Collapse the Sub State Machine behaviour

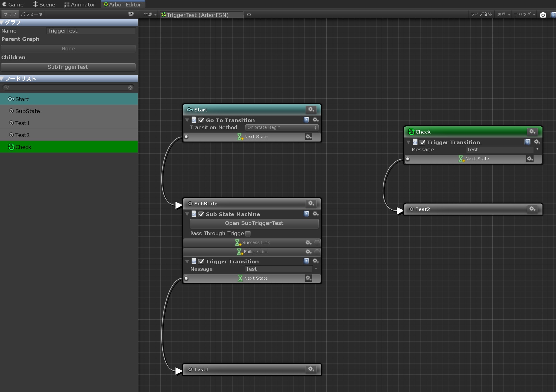[187, 214]
